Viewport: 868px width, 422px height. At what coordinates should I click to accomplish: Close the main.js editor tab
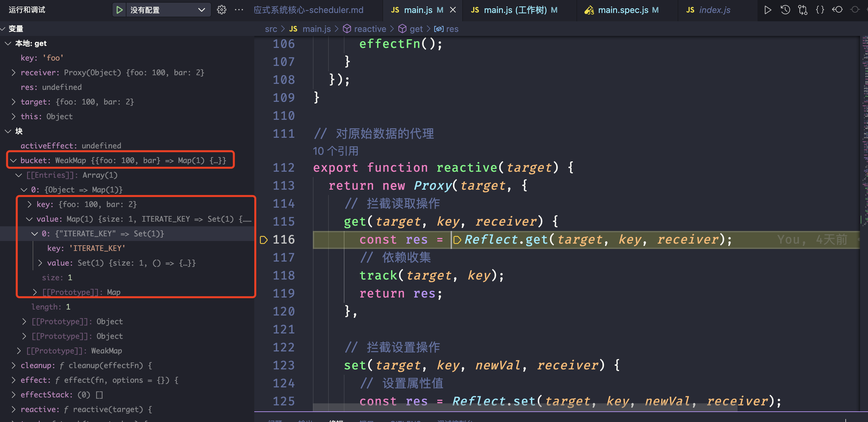453,10
